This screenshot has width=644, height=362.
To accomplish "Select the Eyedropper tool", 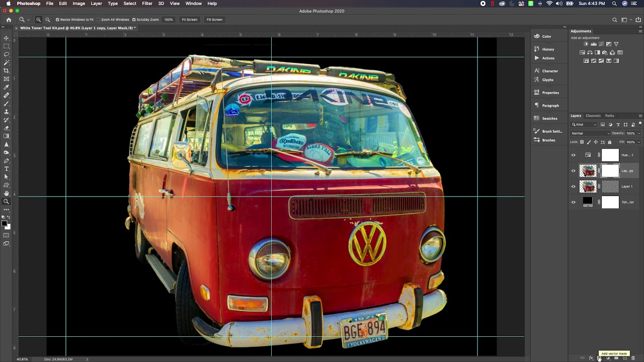I will point(7,87).
